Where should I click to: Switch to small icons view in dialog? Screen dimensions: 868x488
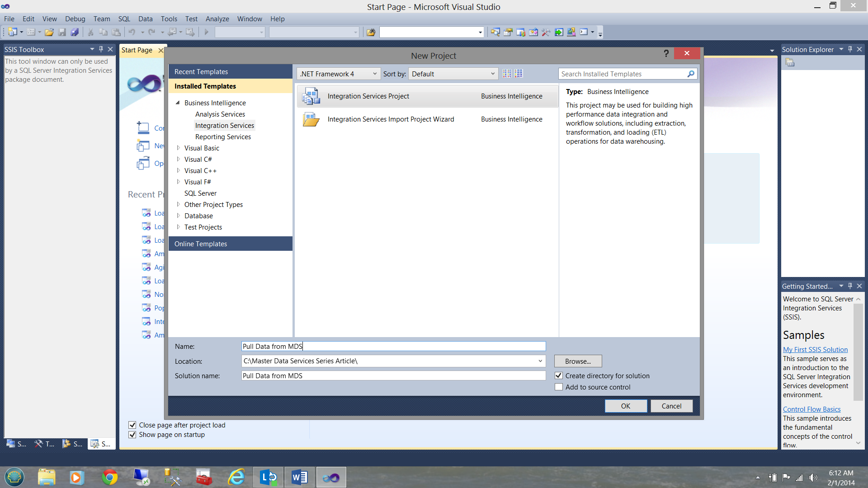507,74
